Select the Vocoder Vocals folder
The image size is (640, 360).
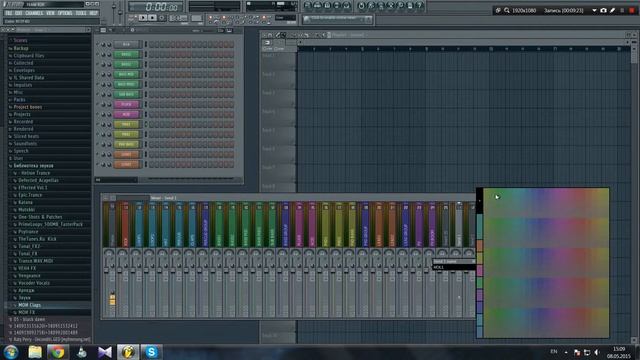[34, 283]
